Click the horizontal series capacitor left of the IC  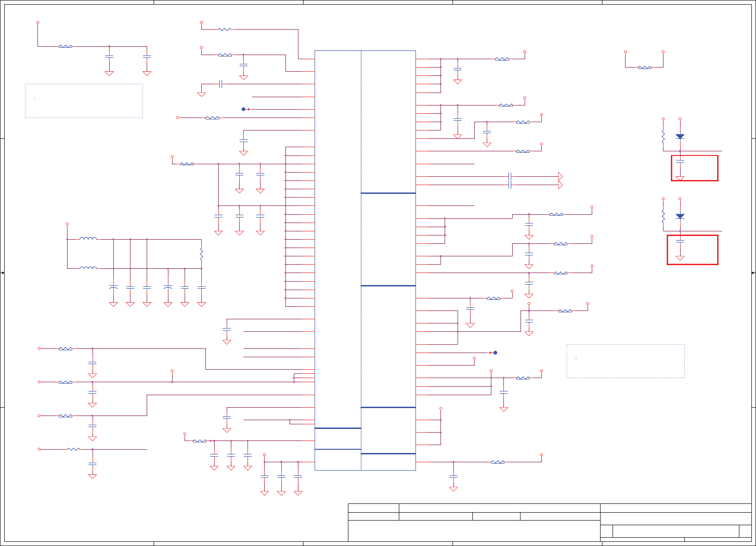[x=221, y=84]
